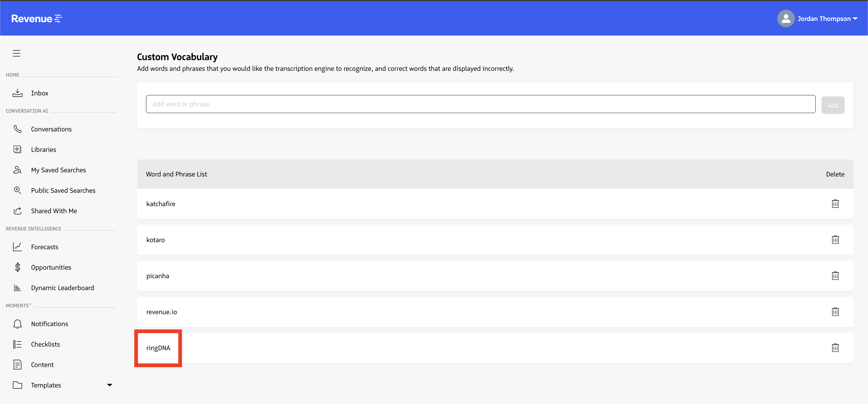Viewport: 868px width, 404px height.
Task: Click the Add button
Action: (833, 105)
